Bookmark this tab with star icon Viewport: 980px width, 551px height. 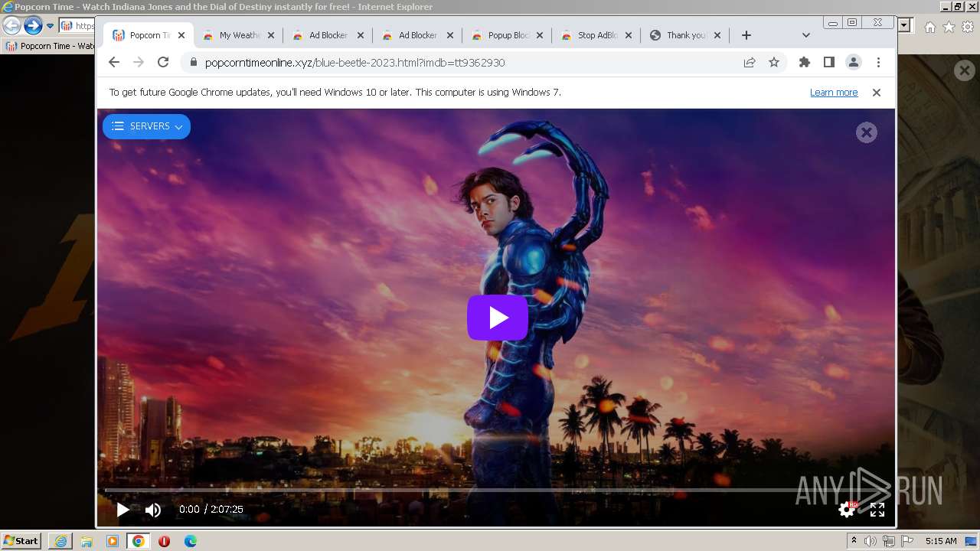pyautogui.click(x=774, y=63)
